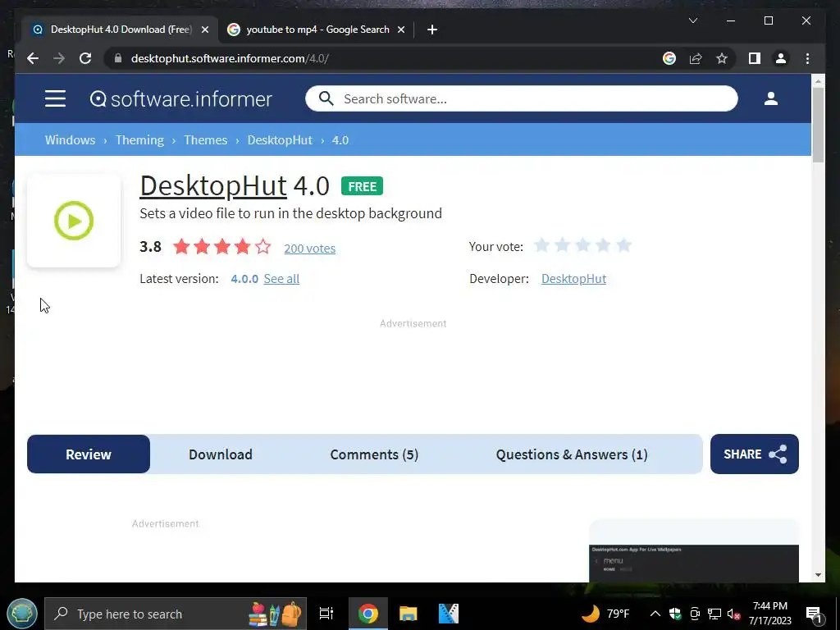Click the Google icon in address bar
This screenshot has width=840, height=630.
tap(669, 58)
